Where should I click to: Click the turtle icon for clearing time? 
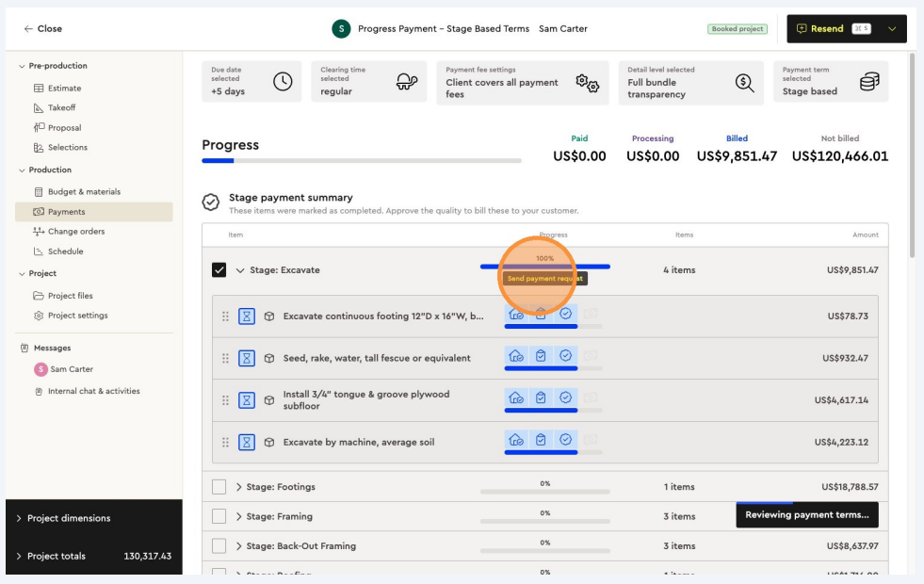point(407,82)
